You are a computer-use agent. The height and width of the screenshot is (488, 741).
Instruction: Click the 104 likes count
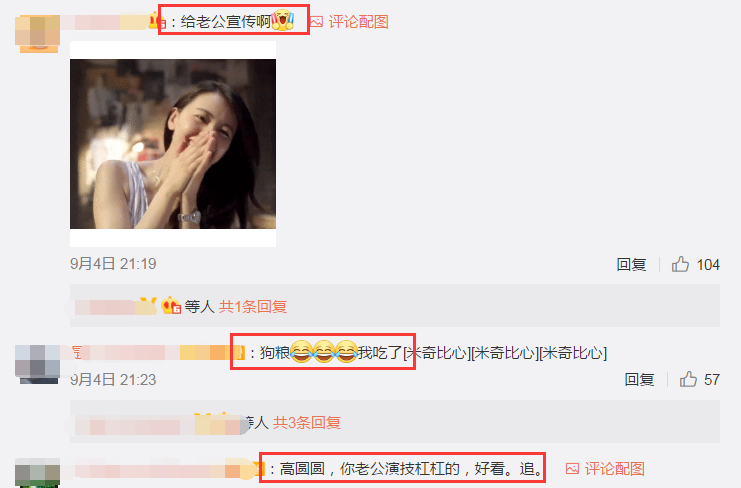click(708, 265)
